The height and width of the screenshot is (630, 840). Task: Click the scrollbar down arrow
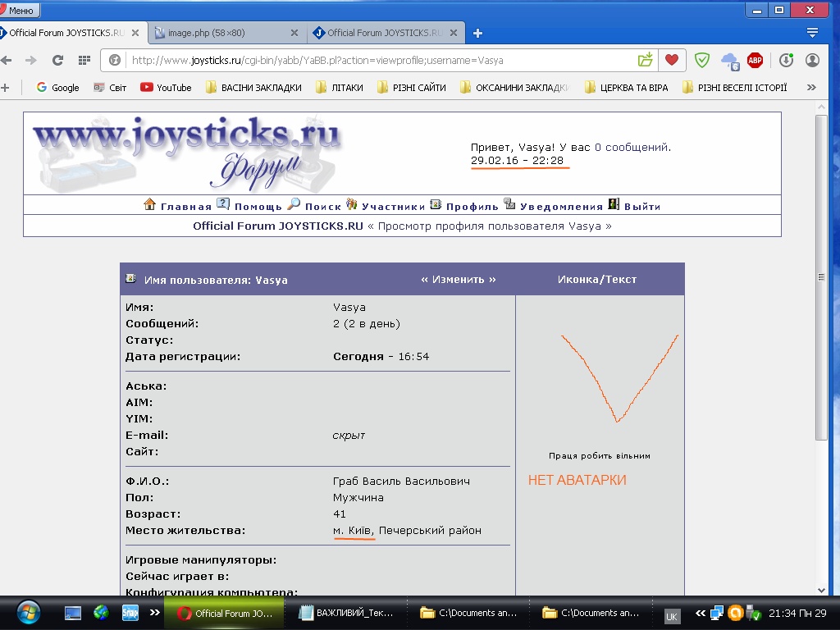pyautogui.click(x=821, y=590)
